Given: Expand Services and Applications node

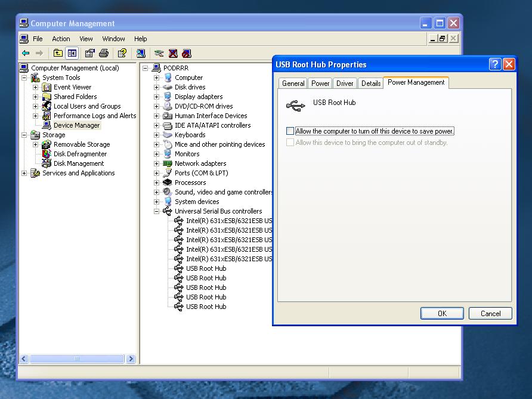Looking at the screenshot, I should click(24, 173).
